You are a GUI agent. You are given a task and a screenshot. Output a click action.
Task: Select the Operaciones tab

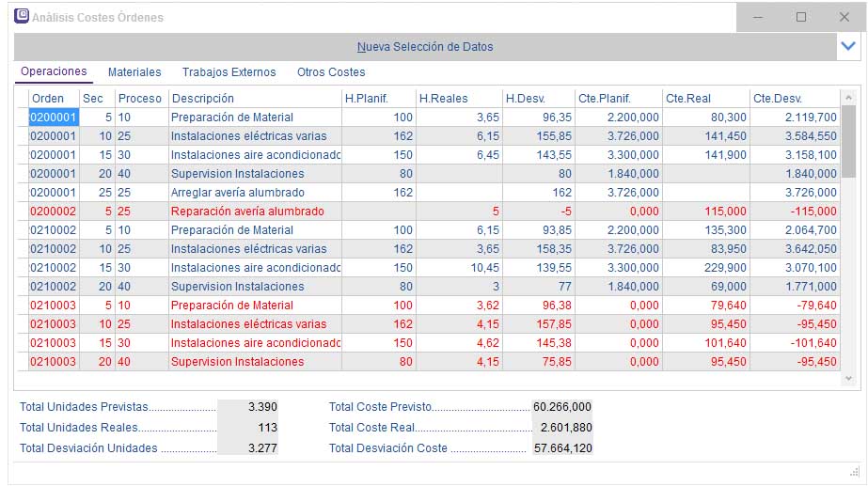(54, 72)
